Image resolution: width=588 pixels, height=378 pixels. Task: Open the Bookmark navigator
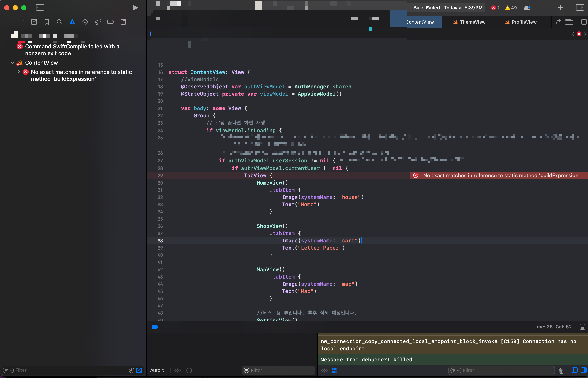[x=47, y=22]
